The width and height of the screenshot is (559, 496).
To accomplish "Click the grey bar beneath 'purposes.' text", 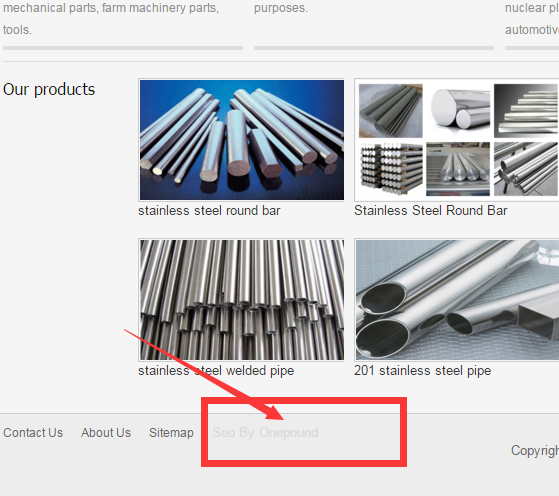I will 374,48.
